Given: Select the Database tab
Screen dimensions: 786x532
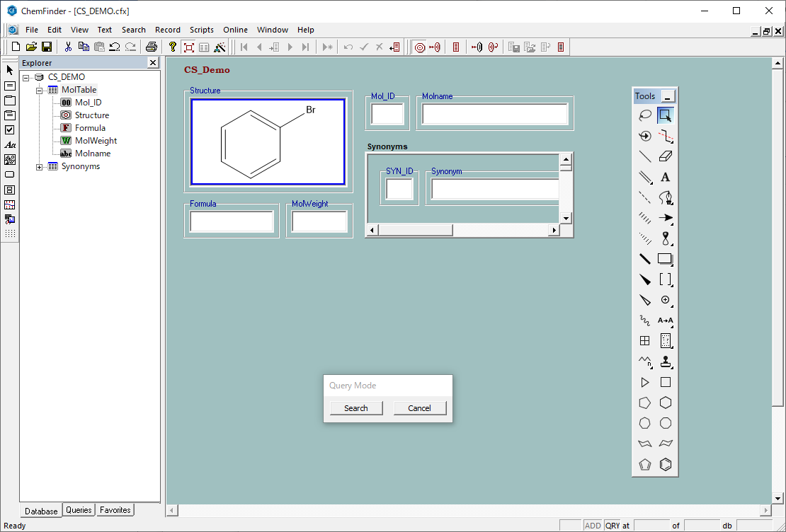Looking at the screenshot, I should pos(41,511).
